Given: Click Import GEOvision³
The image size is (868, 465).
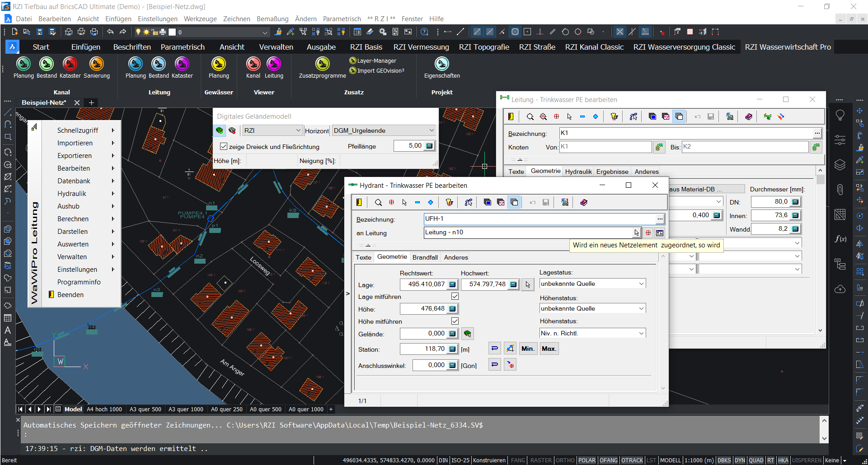Looking at the screenshot, I should tap(377, 70).
